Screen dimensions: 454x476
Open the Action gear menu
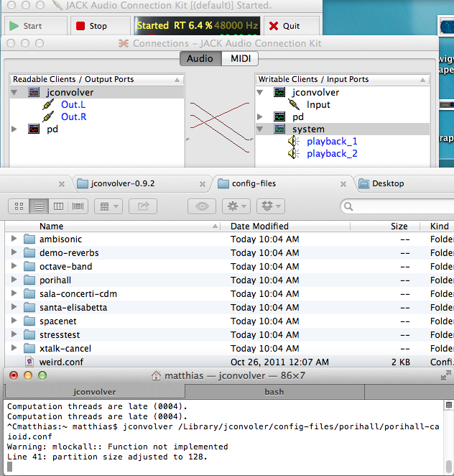236,206
